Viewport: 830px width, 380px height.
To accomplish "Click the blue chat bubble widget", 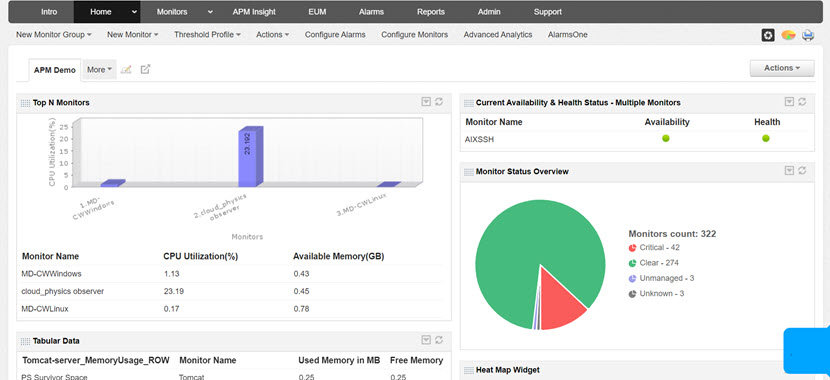I will [807, 350].
